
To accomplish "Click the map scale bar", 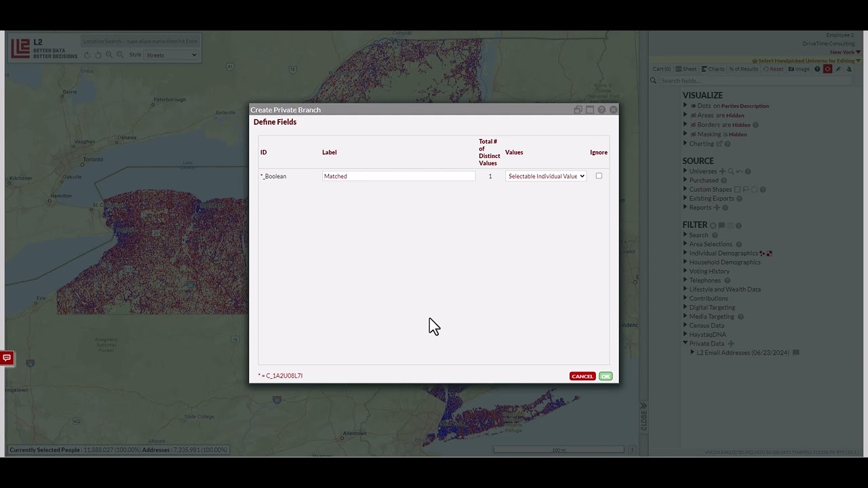I will point(559,449).
